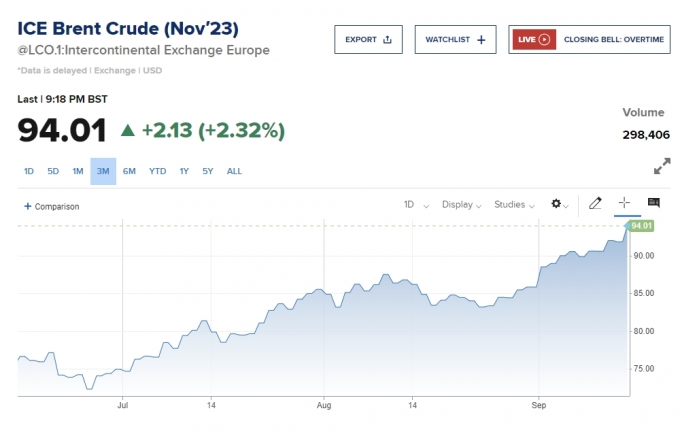Click the Export button

tap(368, 40)
